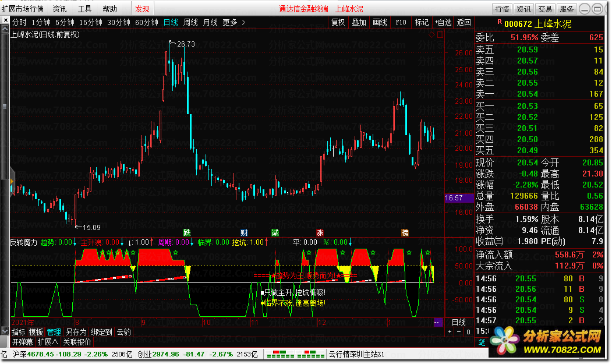Click the red split-window icon above the chart
The width and height of the screenshot is (612, 364).
pos(440,35)
